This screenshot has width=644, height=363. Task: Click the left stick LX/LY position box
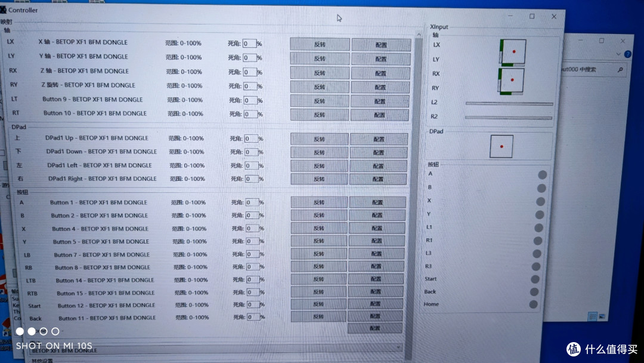[513, 52]
